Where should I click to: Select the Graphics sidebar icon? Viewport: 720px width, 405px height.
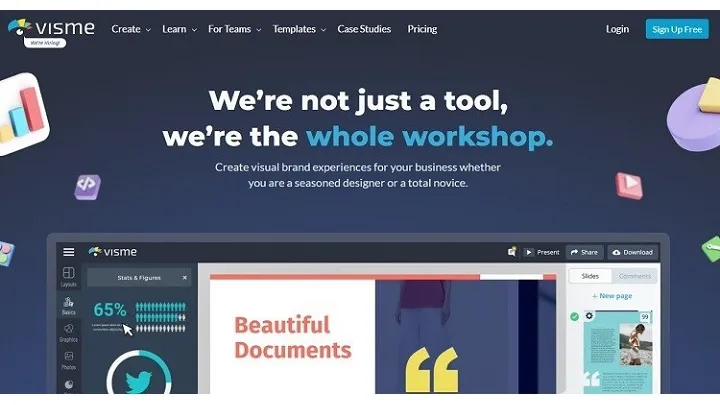pos(68,332)
